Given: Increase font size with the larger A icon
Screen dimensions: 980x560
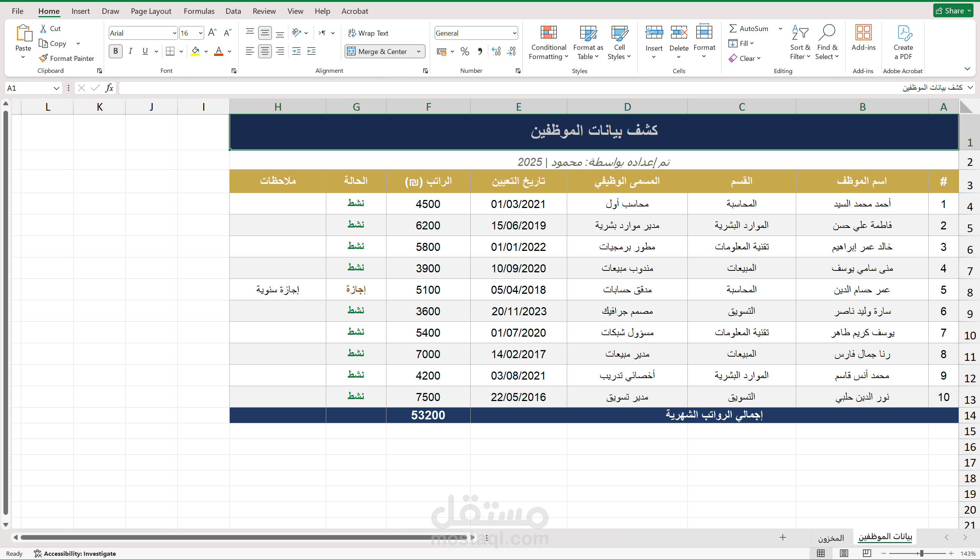Looking at the screenshot, I should [x=212, y=33].
